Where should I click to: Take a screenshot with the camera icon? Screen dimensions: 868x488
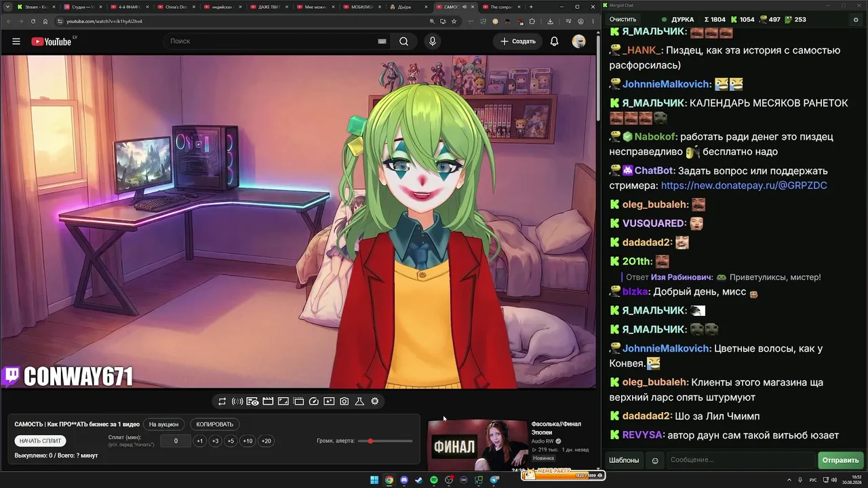tap(344, 401)
